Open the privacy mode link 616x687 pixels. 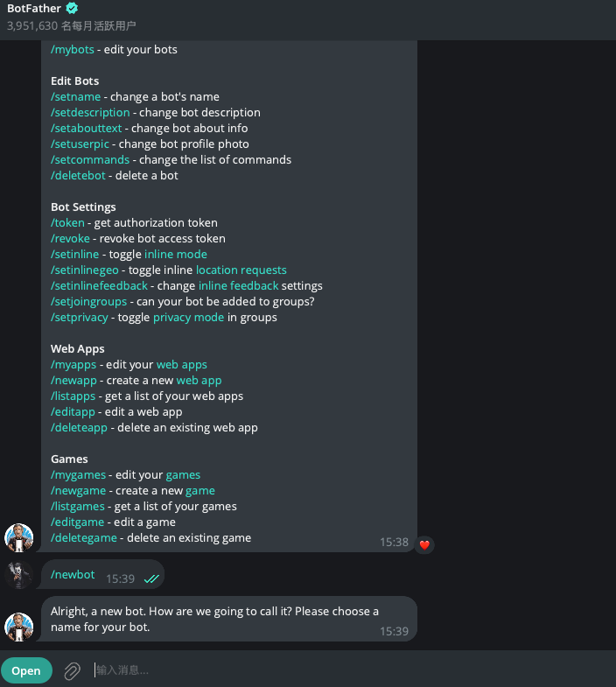tap(188, 318)
